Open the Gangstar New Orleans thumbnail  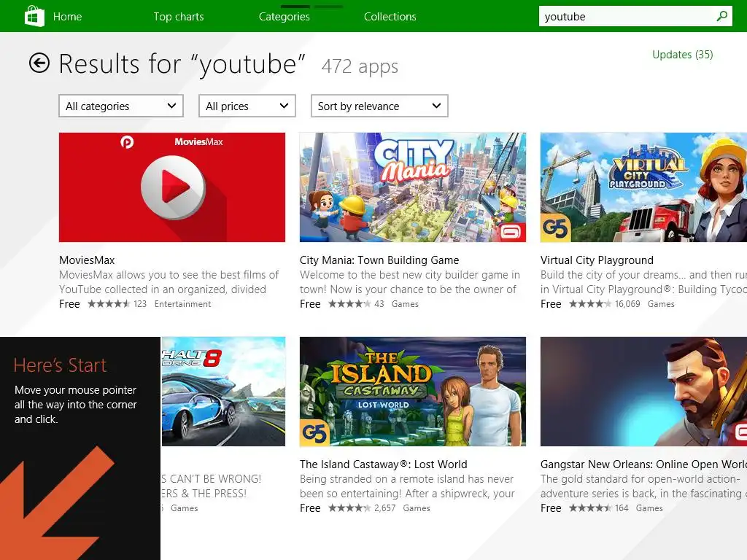tap(643, 392)
